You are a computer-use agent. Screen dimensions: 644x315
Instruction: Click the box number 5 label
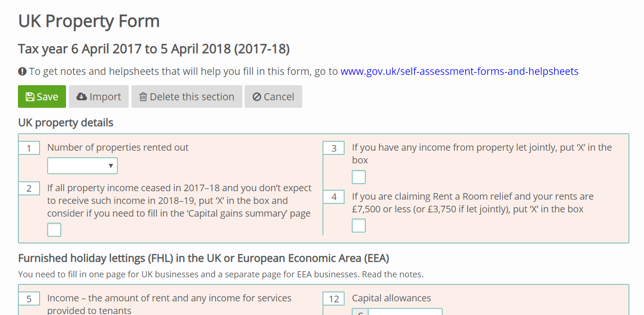coord(29,299)
